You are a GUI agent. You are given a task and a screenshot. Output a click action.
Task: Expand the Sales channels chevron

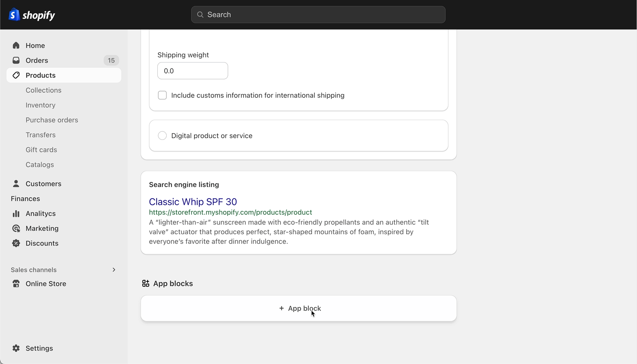[114, 270]
